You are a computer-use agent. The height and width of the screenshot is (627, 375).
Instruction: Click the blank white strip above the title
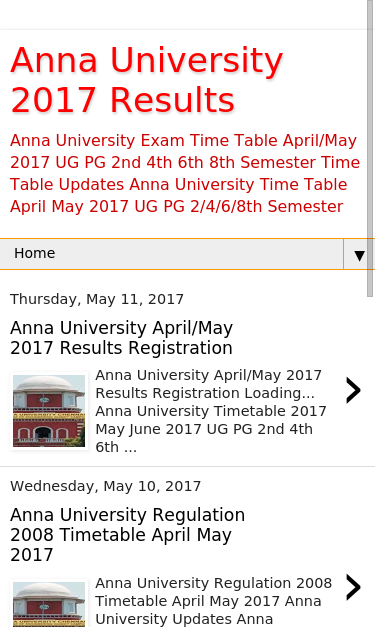tap(184, 14)
